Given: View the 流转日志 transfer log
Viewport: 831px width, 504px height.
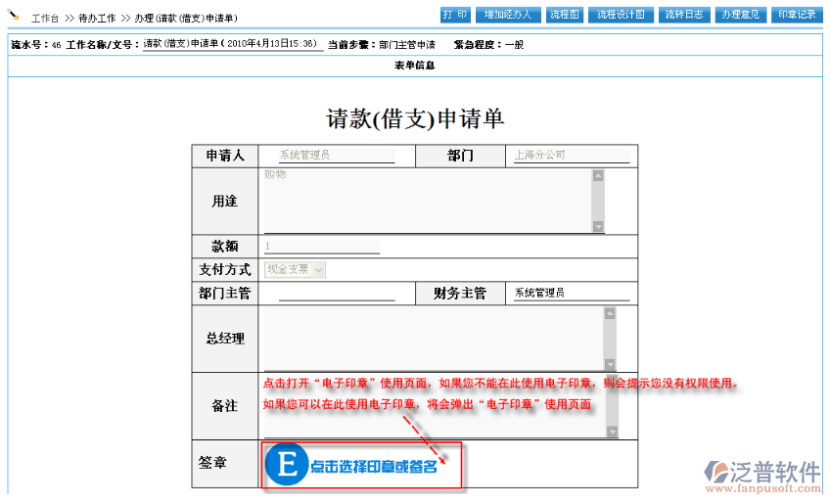Looking at the screenshot, I should click(683, 15).
